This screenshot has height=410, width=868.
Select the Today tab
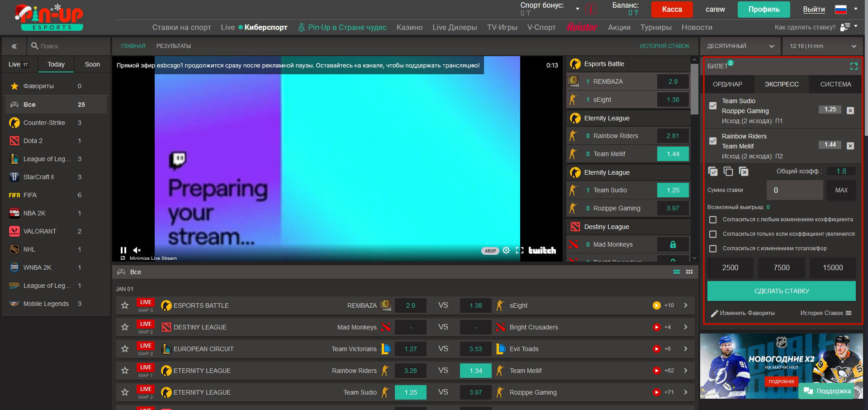pos(56,64)
